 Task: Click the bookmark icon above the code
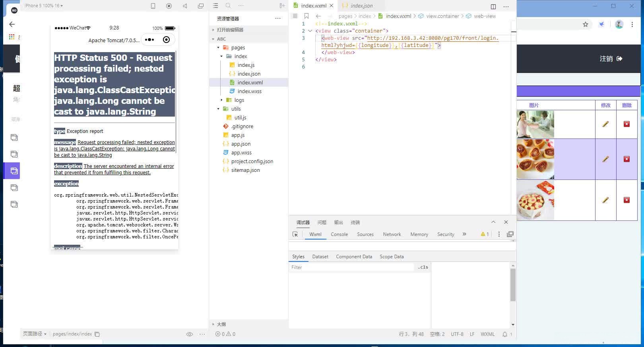306,16
